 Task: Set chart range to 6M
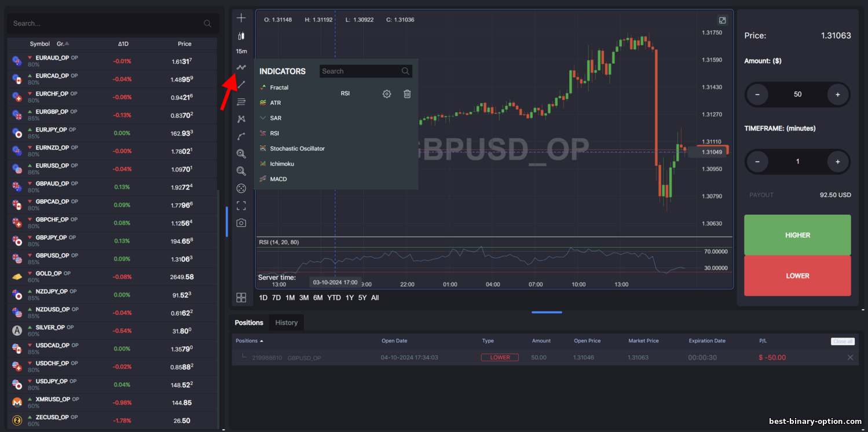[318, 298]
